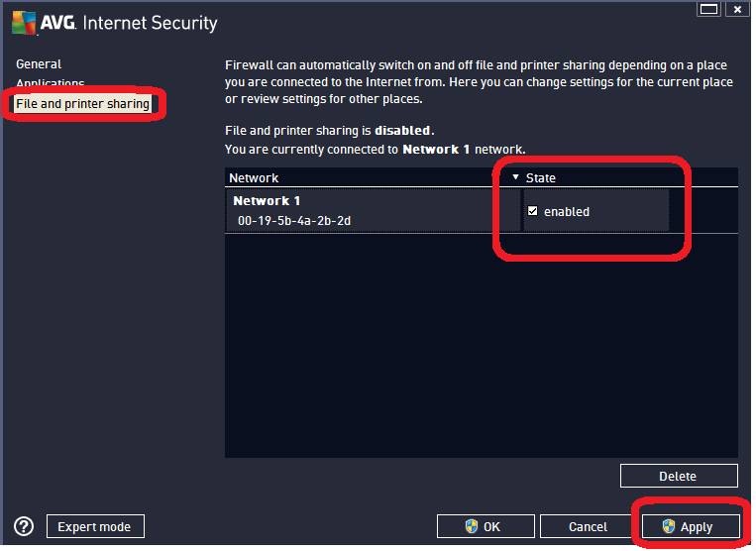The width and height of the screenshot is (756, 551).
Task: Click the 'enabled' label text
Action: coord(567,212)
